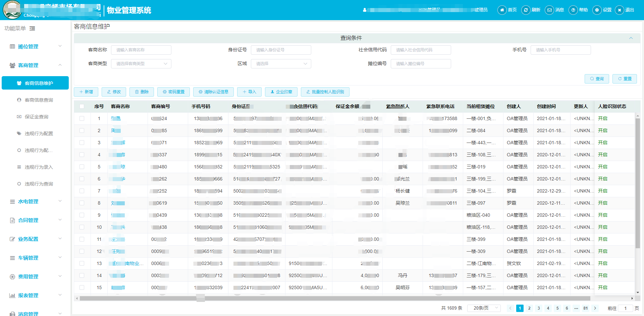Click the 刷新 refresh icon
This screenshot has width=644, height=316.
[x=526, y=10]
